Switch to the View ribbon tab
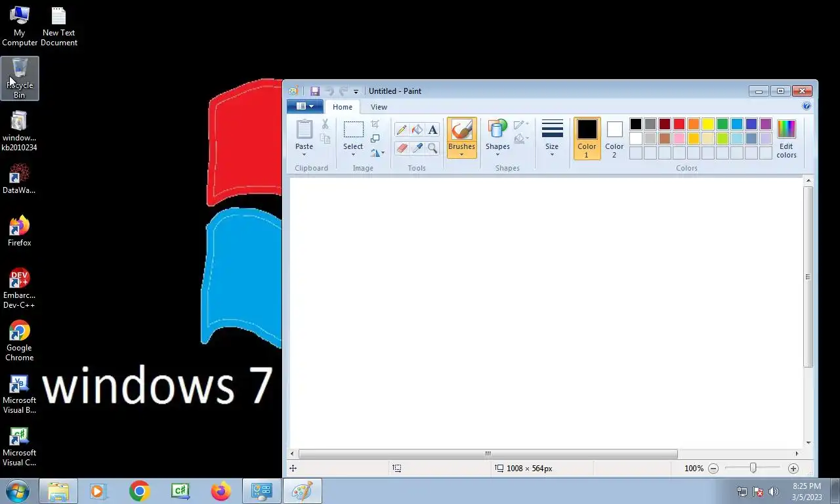The image size is (840, 504). [x=379, y=107]
